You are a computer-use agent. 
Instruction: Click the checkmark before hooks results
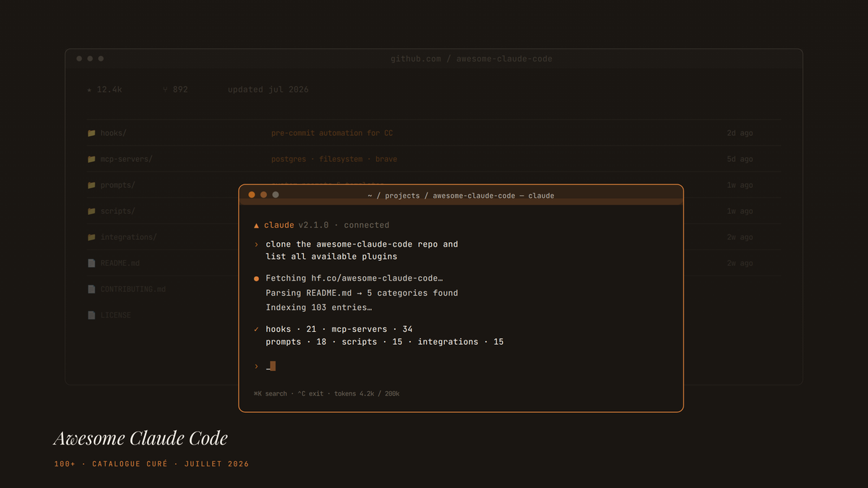(257, 329)
